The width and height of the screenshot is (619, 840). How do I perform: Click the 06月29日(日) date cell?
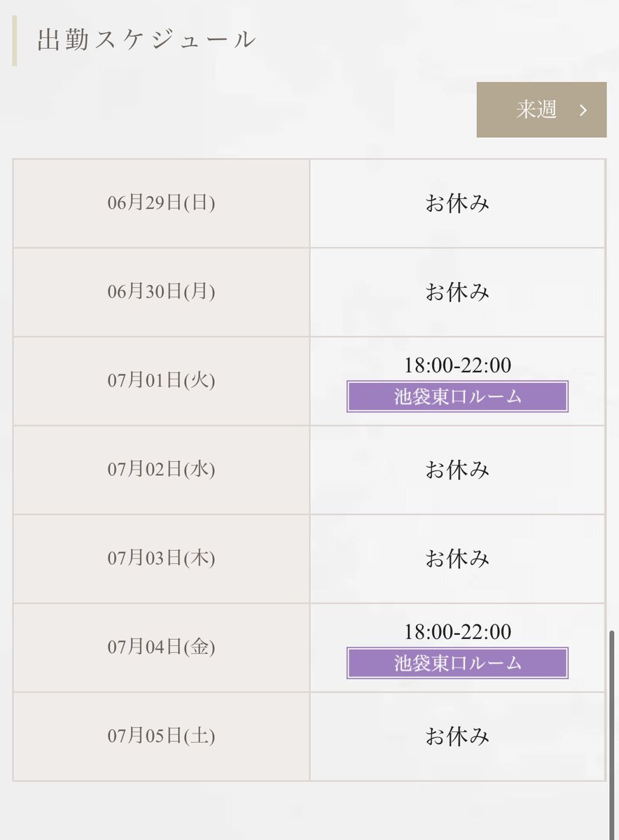click(161, 203)
